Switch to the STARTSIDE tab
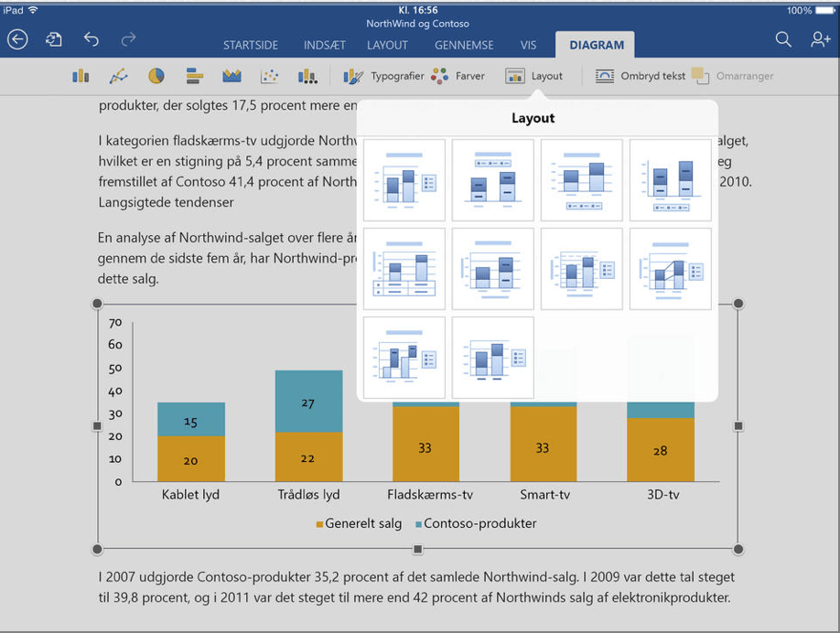The image size is (840, 633). pyautogui.click(x=251, y=46)
